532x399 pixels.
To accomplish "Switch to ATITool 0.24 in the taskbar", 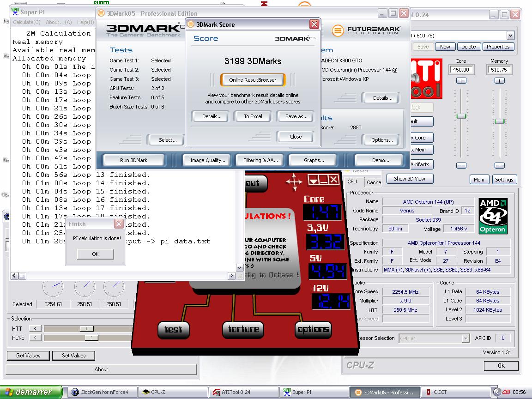I will (x=244, y=392).
